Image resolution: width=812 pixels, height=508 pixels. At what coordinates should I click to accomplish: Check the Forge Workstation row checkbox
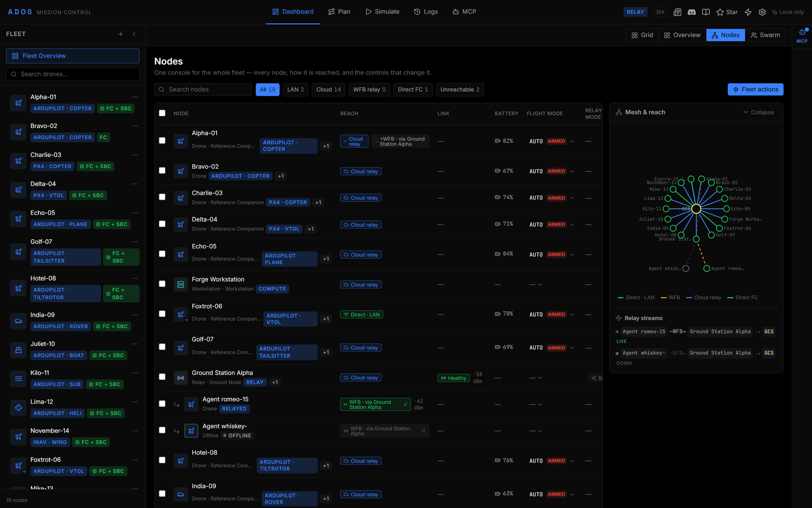(x=162, y=284)
